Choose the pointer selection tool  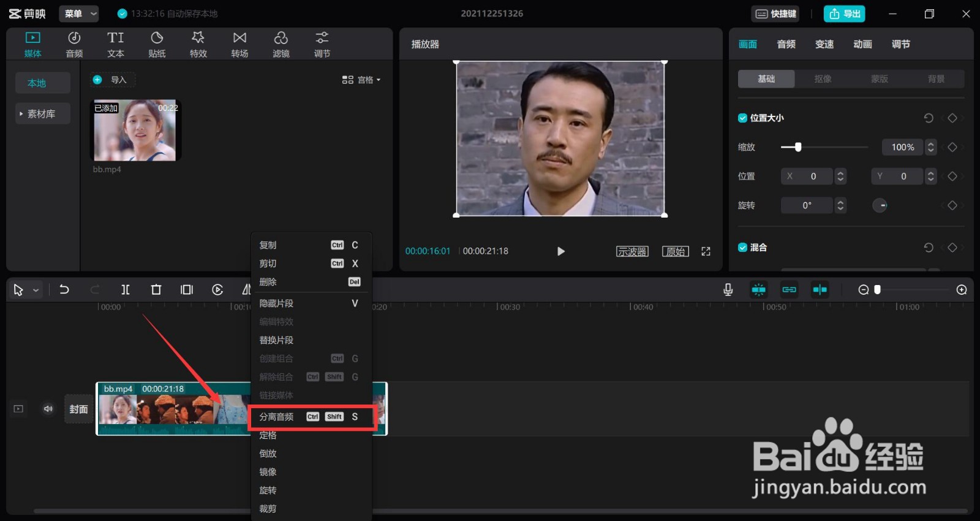[x=18, y=290]
